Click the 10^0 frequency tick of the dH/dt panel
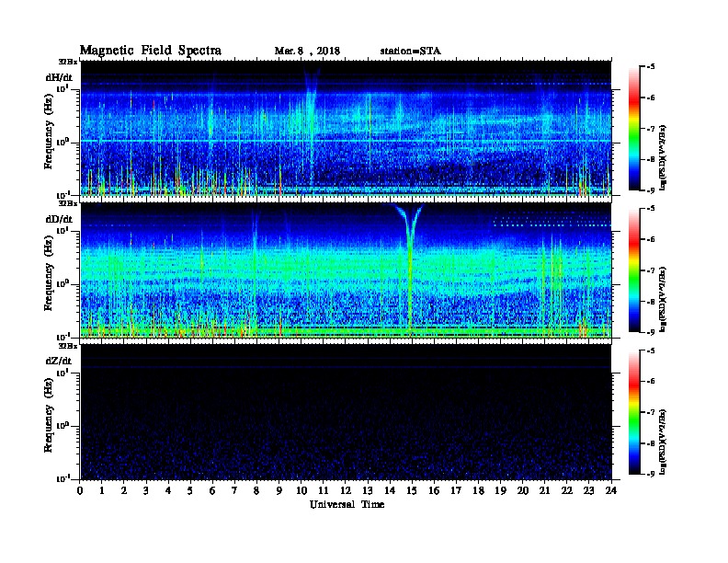728x563 pixels. point(63,142)
